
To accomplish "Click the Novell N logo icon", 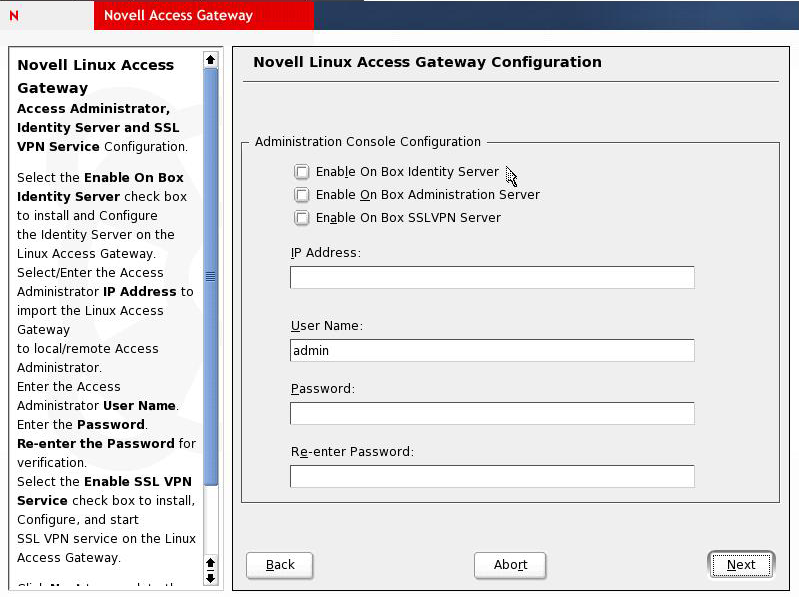I will (13, 16).
